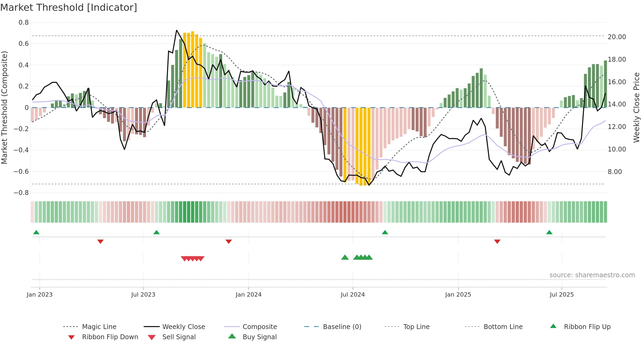Click the Market Threshold [Indicator] chart title
The width and height of the screenshot is (644, 362).
(x=69, y=8)
